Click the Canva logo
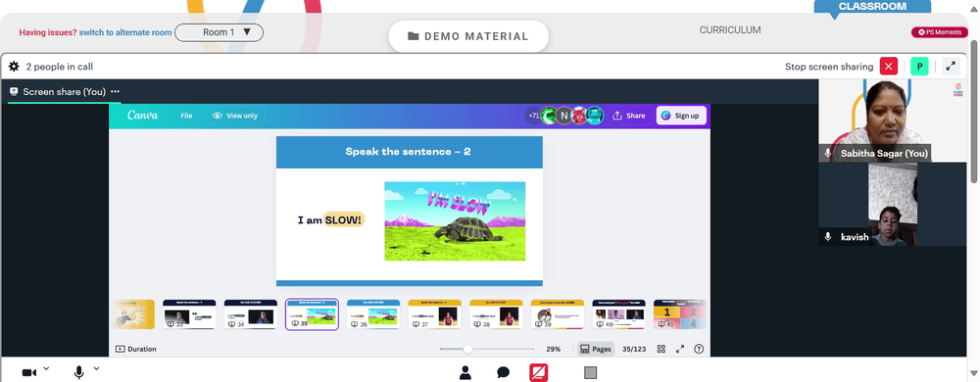This screenshot has height=382, width=980. click(x=142, y=116)
